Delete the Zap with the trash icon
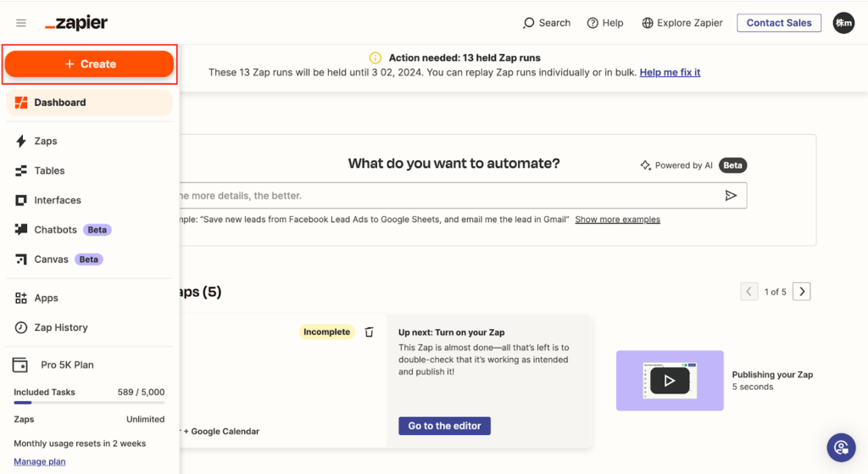Image resolution: width=868 pixels, height=474 pixels. [x=370, y=332]
